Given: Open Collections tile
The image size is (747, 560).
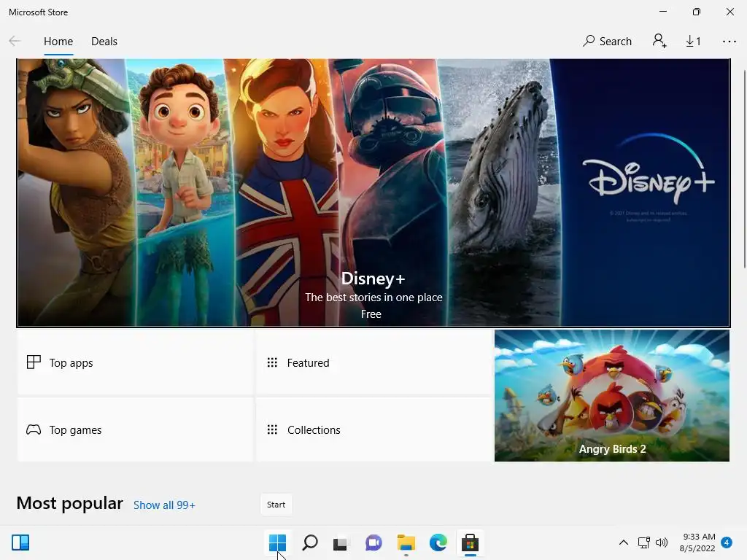Looking at the screenshot, I should click(x=374, y=429).
